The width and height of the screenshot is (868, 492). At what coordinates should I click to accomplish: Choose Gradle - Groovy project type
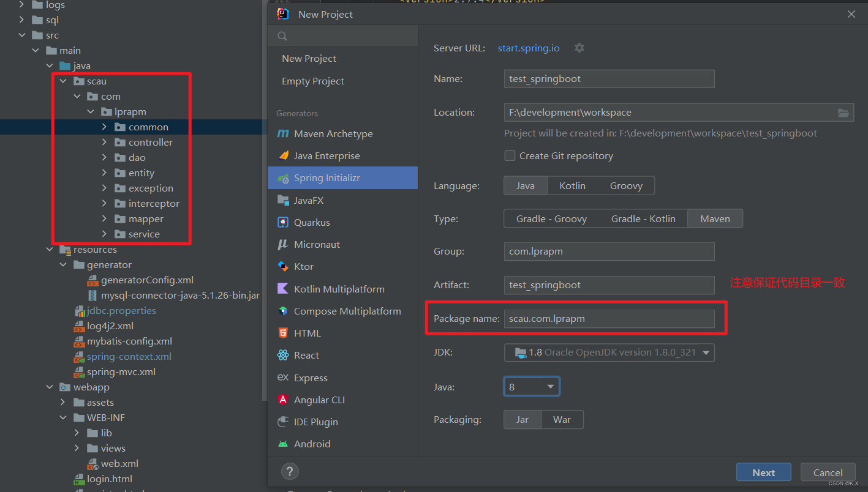pyautogui.click(x=551, y=218)
